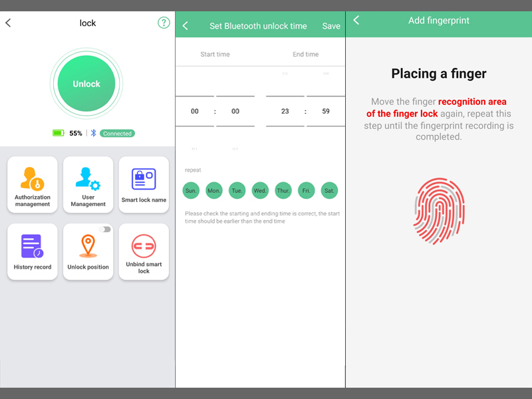The image size is (532, 399).
Task: Toggle the Unlock position switch
Action: click(x=106, y=229)
